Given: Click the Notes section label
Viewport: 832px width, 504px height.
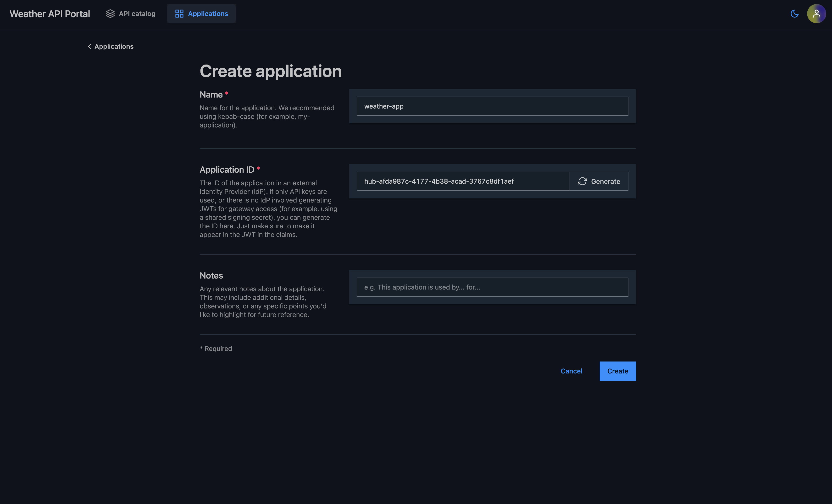Looking at the screenshot, I should coord(211,275).
